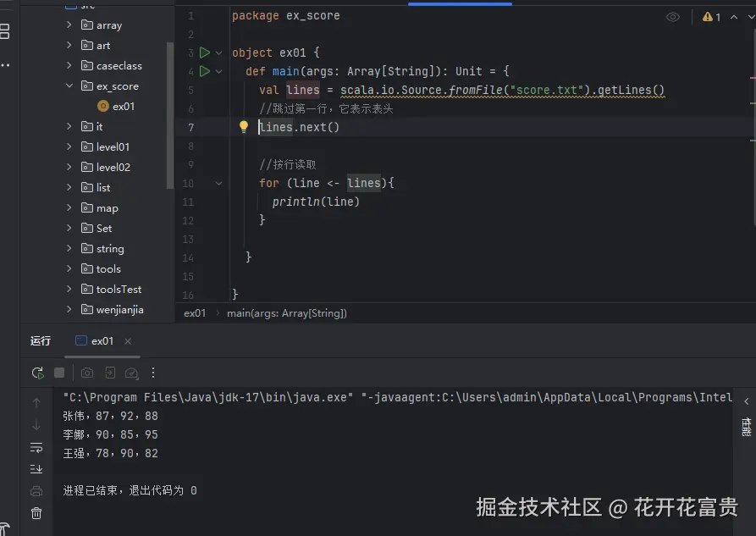
Task: Expand the toolsTest folder
Action: click(69, 289)
